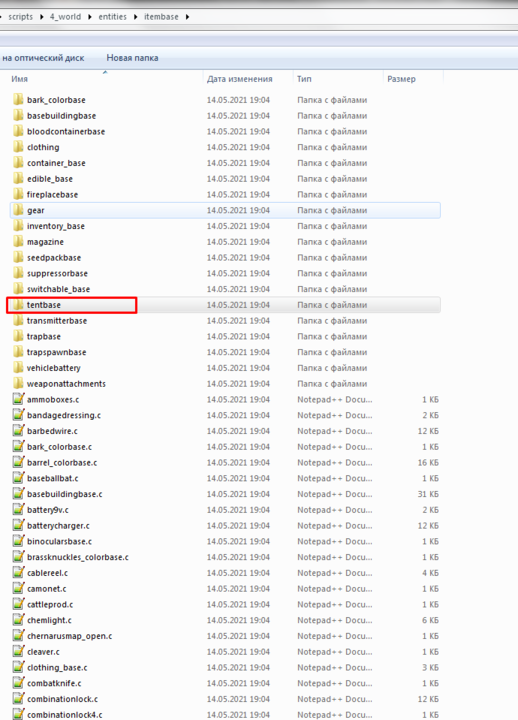Select the file name binocularsbase.c
This screenshot has width=518, height=720.
point(59,541)
